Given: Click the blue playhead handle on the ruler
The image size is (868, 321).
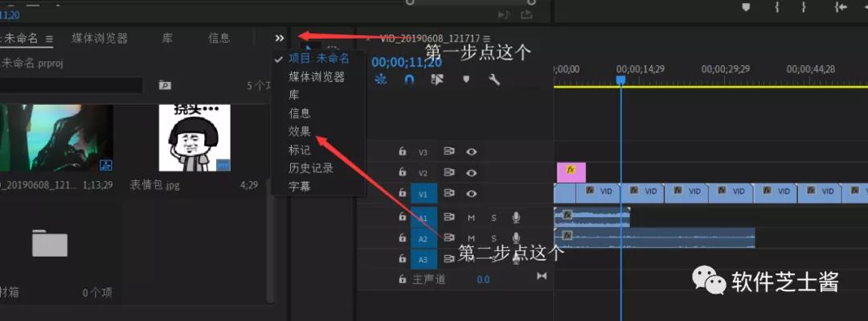Looking at the screenshot, I should pyautogui.click(x=621, y=80).
